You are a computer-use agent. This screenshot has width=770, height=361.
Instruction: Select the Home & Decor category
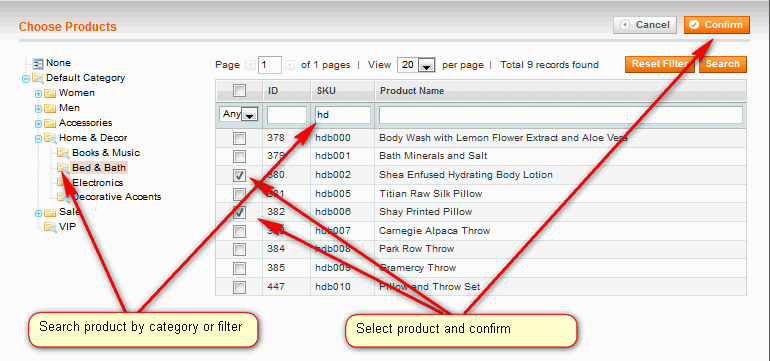click(93, 138)
